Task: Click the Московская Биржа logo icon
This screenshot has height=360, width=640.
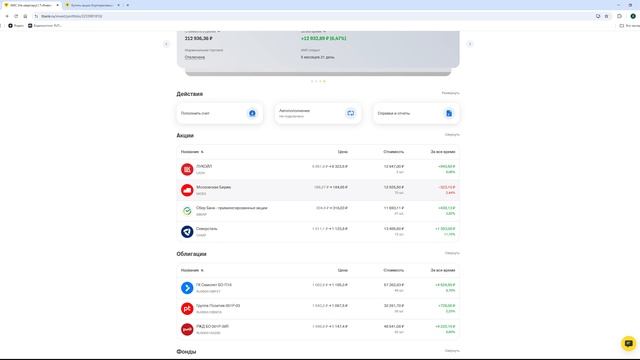Action: point(187,190)
